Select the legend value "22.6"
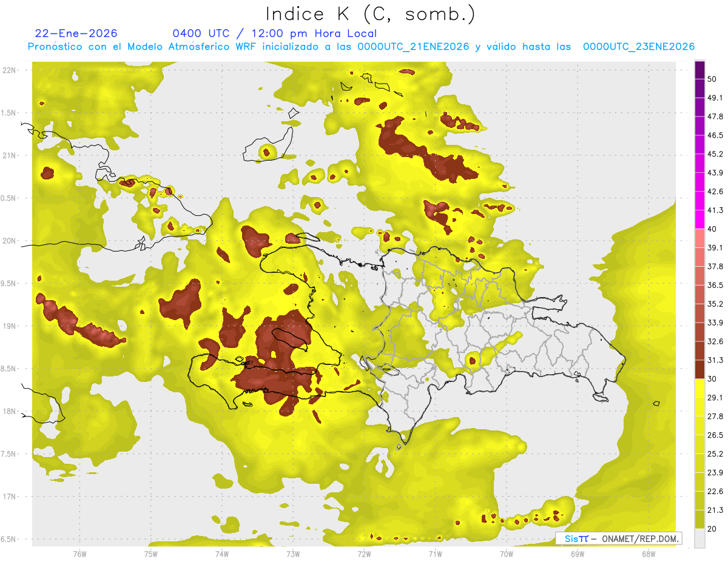The width and height of the screenshot is (728, 562). [x=715, y=492]
